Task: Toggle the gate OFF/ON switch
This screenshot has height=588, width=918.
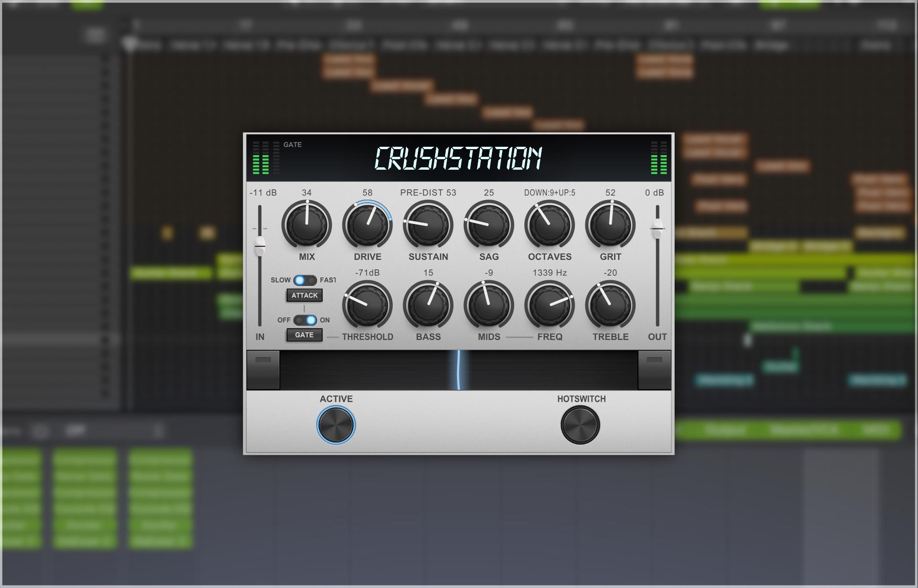Action: click(x=305, y=320)
